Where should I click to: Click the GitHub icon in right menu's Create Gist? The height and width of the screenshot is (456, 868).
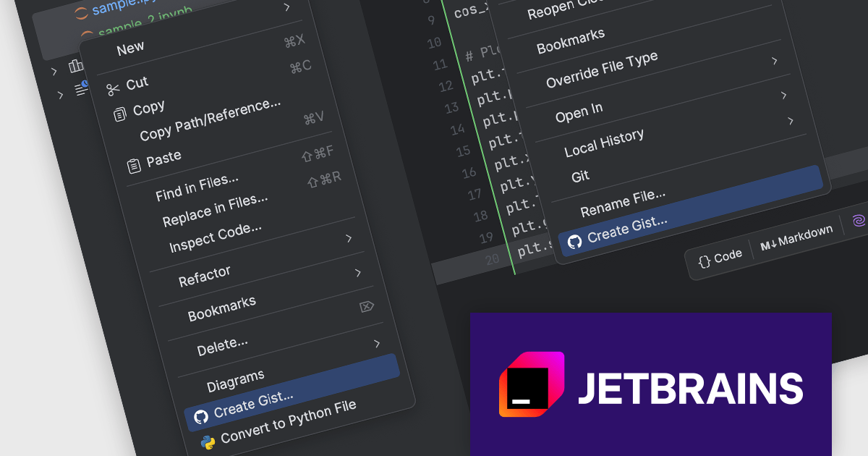pyautogui.click(x=574, y=242)
